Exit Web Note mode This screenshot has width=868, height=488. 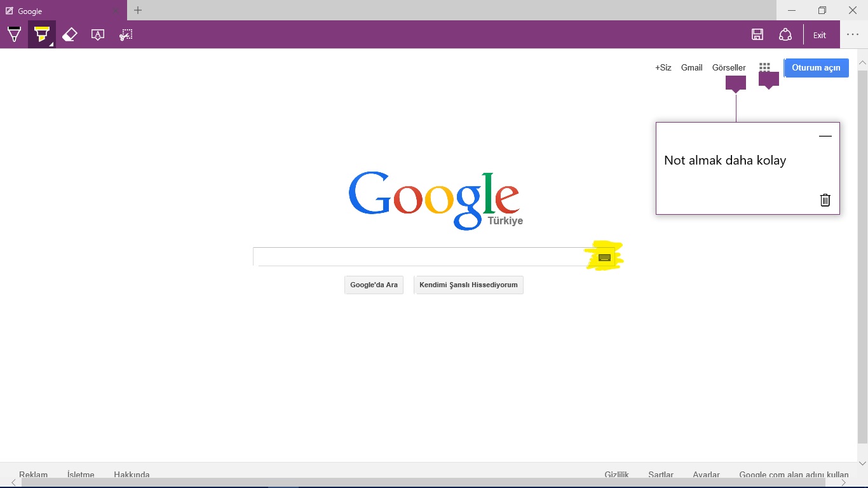[x=820, y=35]
